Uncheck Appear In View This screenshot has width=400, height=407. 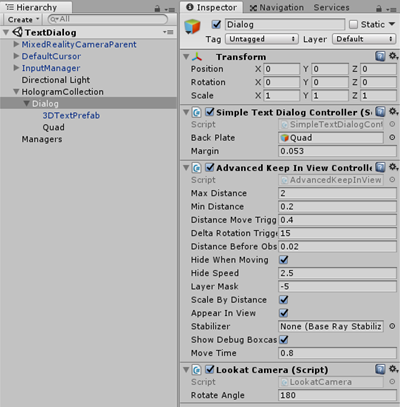point(284,313)
